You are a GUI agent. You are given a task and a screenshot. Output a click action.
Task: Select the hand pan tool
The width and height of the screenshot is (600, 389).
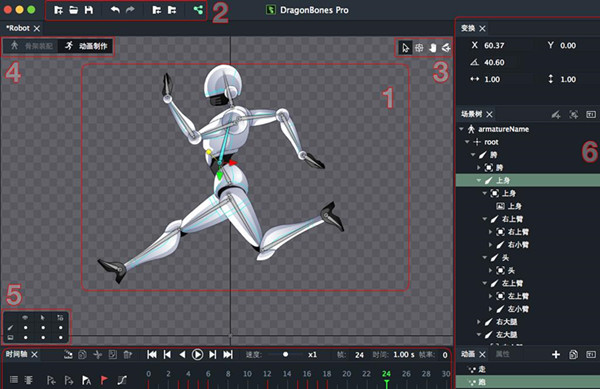pyautogui.click(x=432, y=48)
